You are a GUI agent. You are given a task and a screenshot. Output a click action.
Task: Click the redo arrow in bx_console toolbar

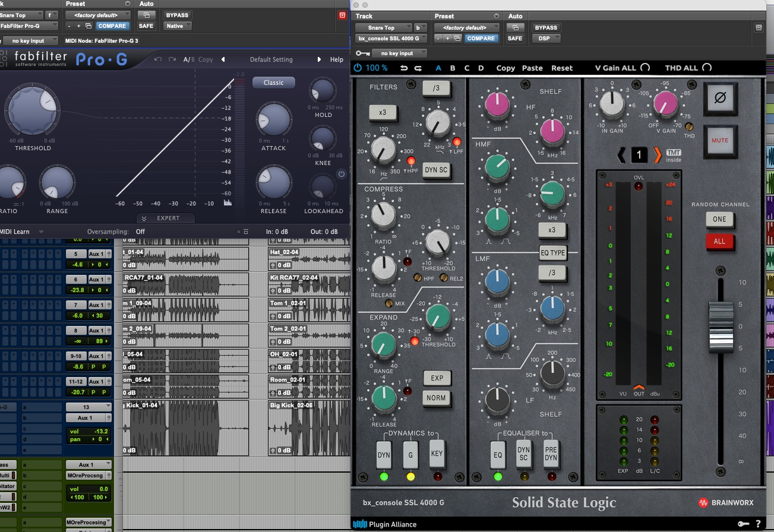418,68
